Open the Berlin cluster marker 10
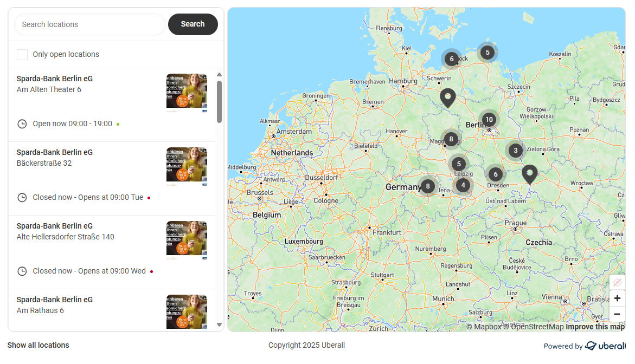Screen dimensions: 635x364 click(489, 120)
